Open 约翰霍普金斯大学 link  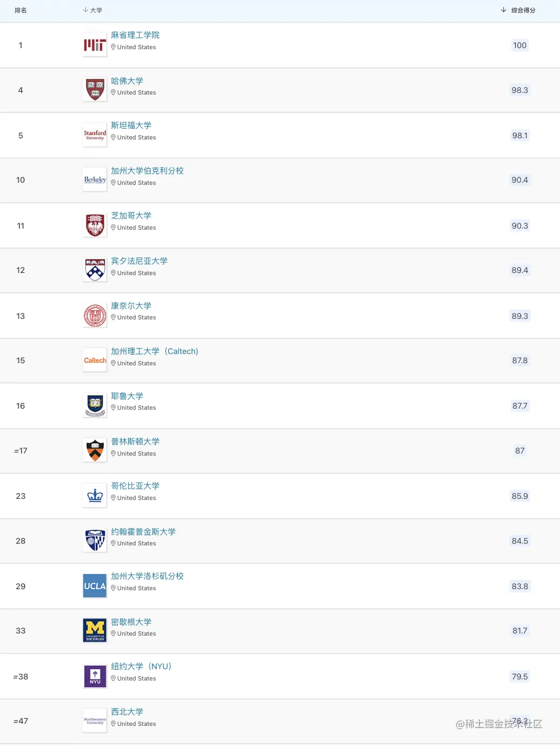pyautogui.click(x=143, y=532)
